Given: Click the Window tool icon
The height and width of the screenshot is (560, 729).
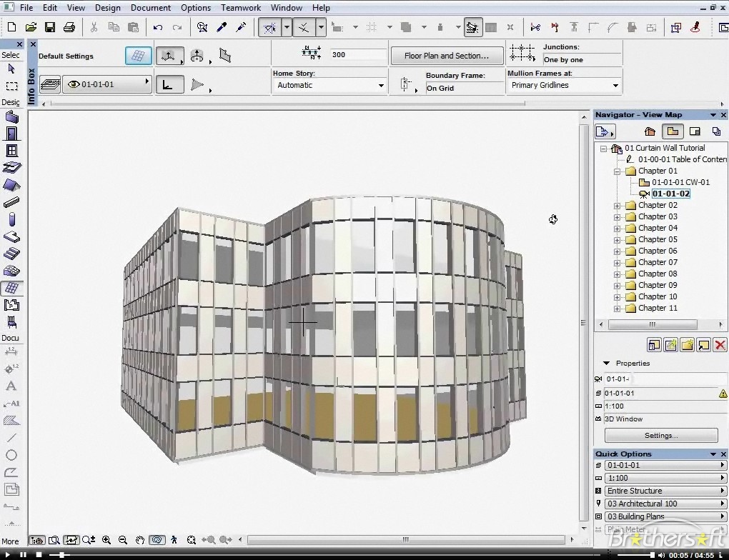Looking at the screenshot, I should coord(11,151).
